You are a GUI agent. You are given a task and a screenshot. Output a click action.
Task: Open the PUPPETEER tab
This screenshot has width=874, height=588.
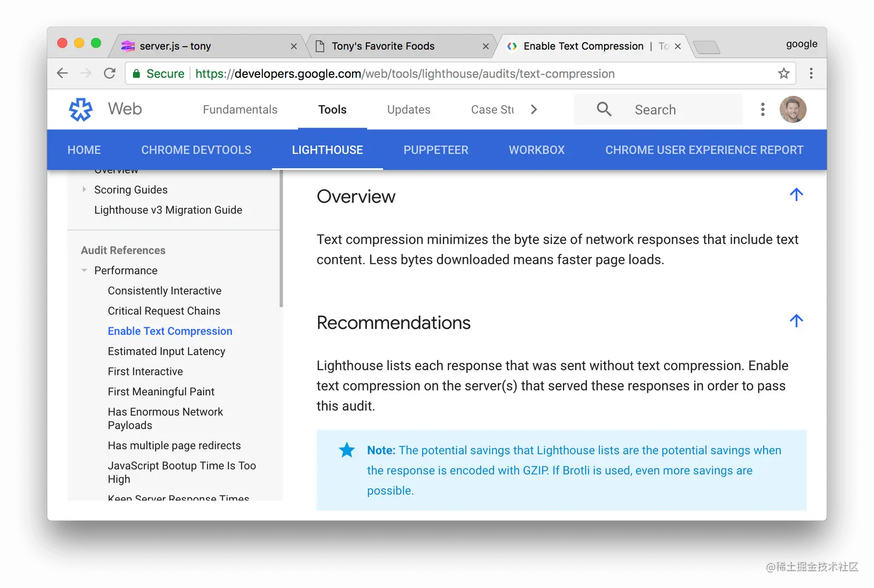tap(436, 150)
